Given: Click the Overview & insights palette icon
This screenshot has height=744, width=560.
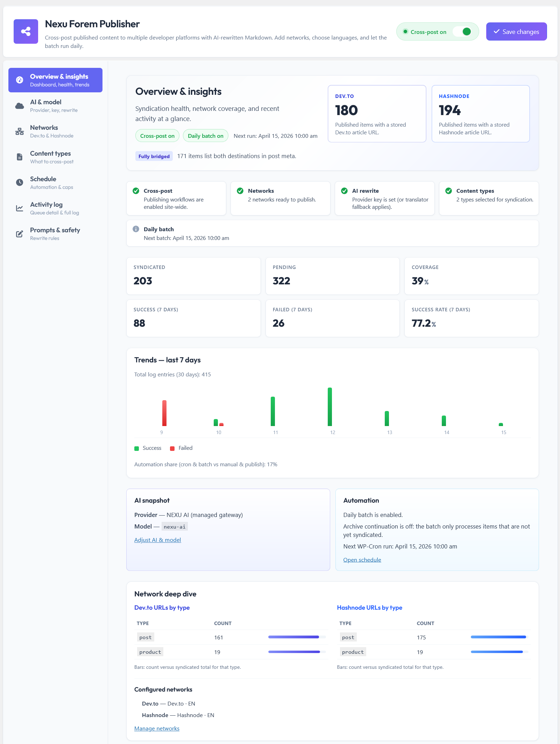Looking at the screenshot, I should point(20,80).
